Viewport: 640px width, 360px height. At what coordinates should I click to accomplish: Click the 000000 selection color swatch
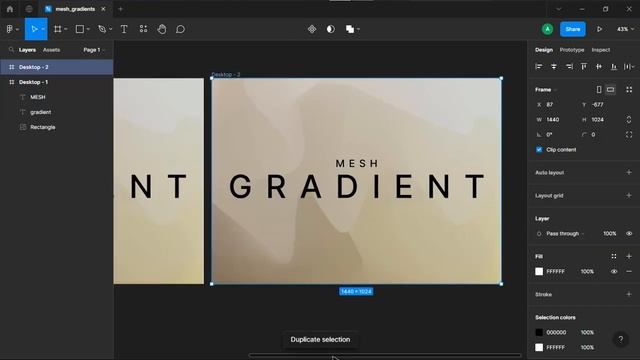pyautogui.click(x=539, y=332)
